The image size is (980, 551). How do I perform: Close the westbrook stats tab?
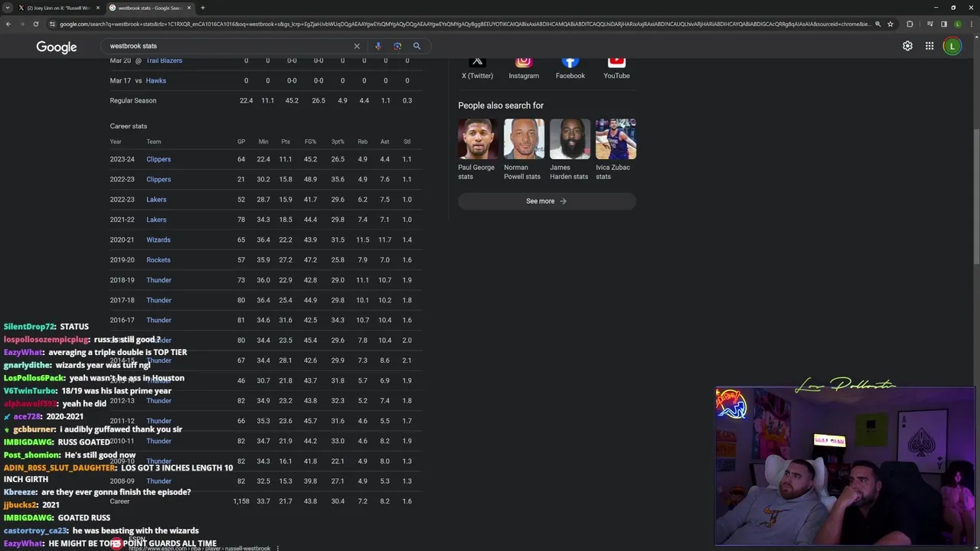point(188,8)
